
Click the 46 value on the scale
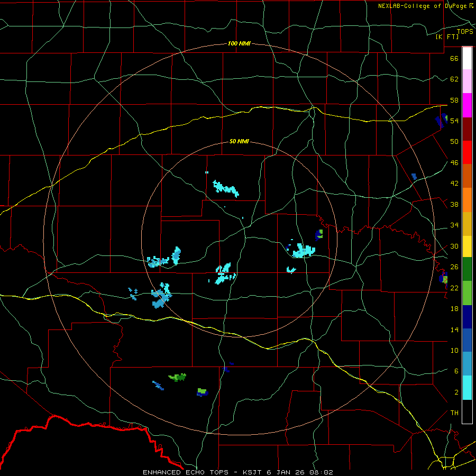tap(454, 162)
